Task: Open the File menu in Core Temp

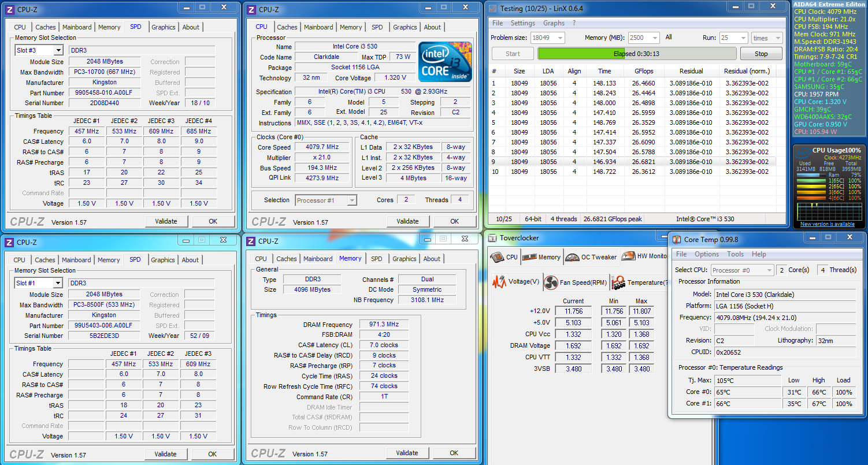Action: coord(681,254)
